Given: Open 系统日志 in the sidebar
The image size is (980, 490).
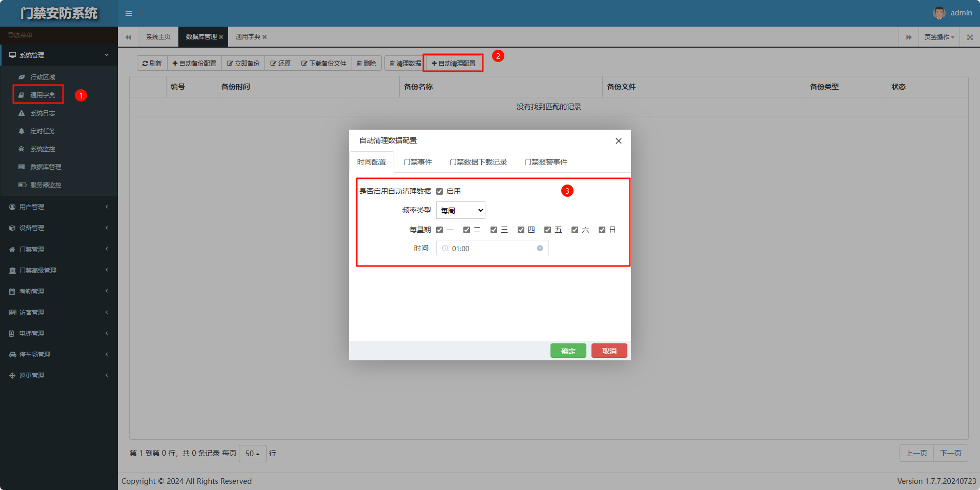Looking at the screenshot, I should (x=43, y=113).
